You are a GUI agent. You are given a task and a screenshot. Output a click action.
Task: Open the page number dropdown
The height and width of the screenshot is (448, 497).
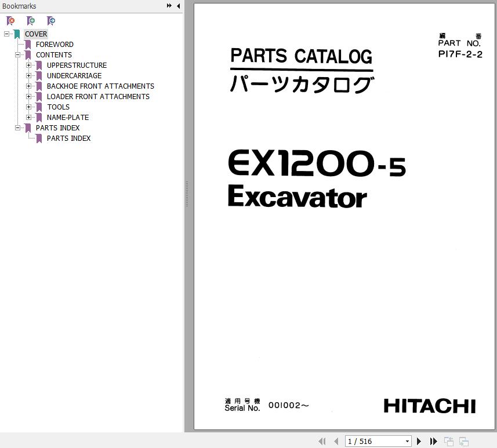(x=407, y=441)
